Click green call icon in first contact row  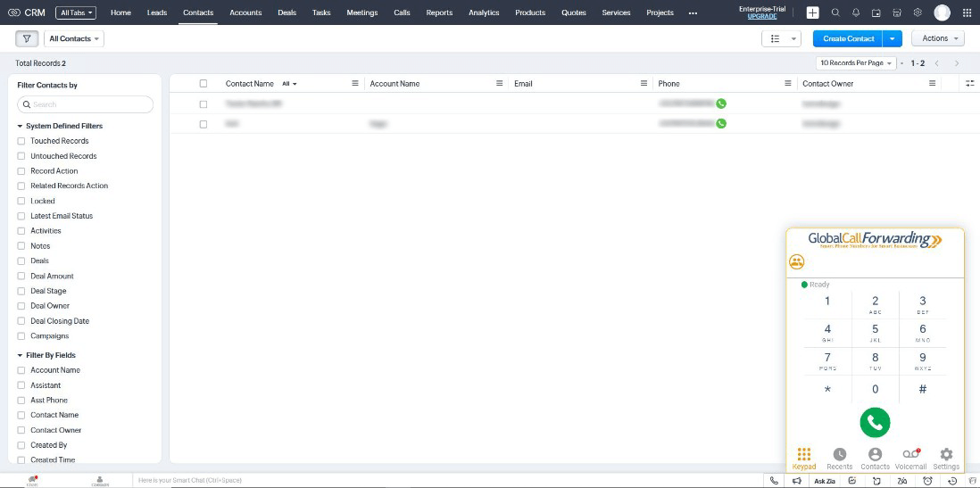[721, 103]
